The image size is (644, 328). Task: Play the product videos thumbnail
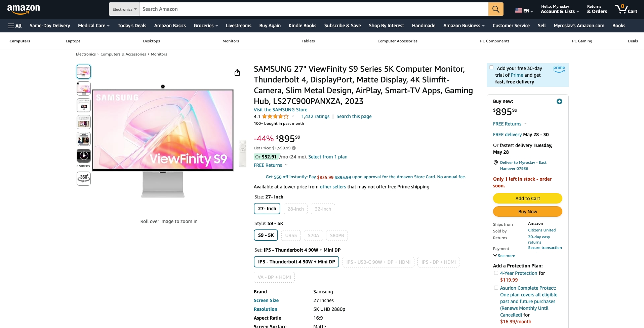(84, 156)
